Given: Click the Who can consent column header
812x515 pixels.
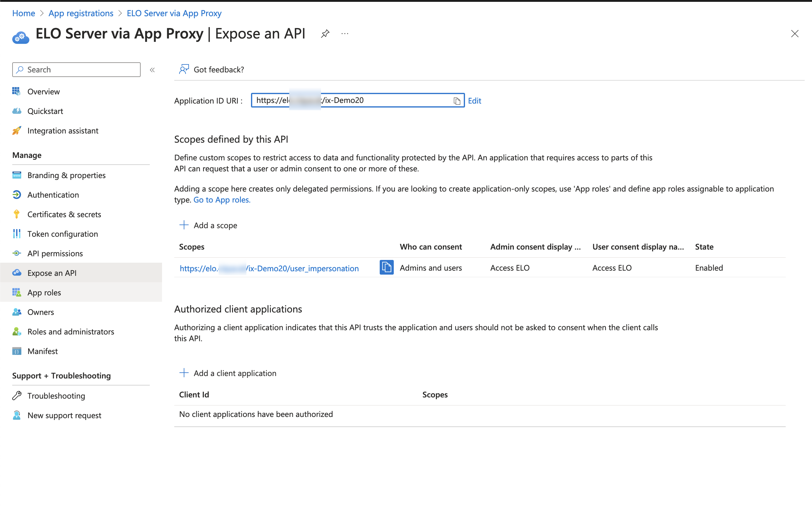Looking at the screenshot, I should coord(431,247).
